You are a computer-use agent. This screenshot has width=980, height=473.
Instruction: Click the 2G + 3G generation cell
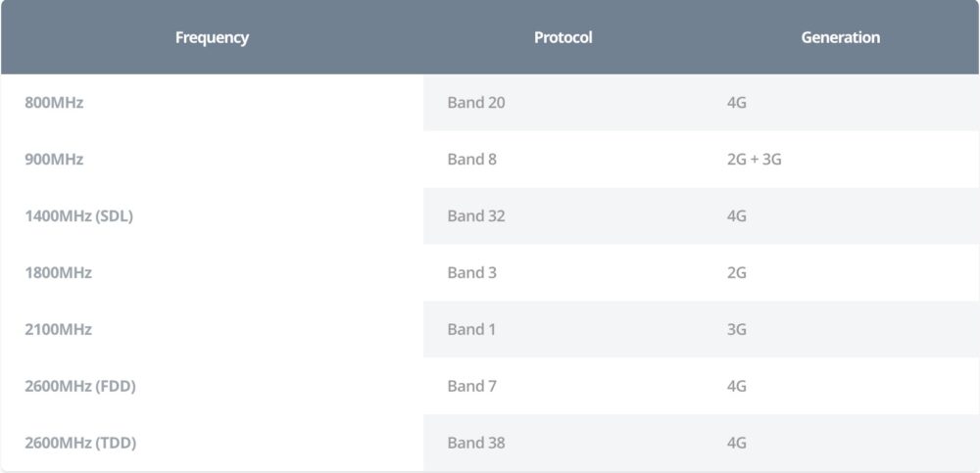[x=754, y=159]
